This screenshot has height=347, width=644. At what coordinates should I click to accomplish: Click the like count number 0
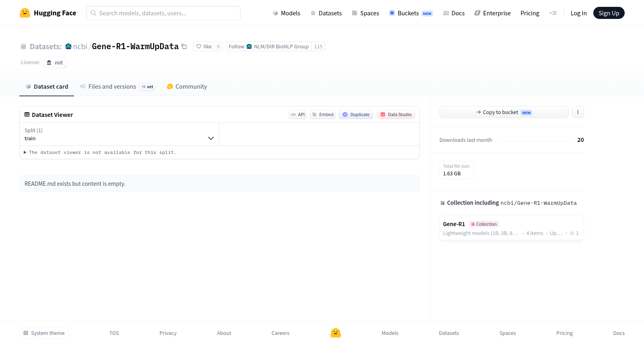click(218, 46)
